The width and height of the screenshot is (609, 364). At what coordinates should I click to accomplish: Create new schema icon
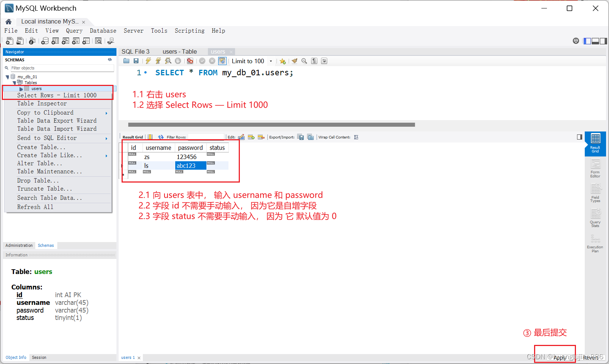coord(45,41)
